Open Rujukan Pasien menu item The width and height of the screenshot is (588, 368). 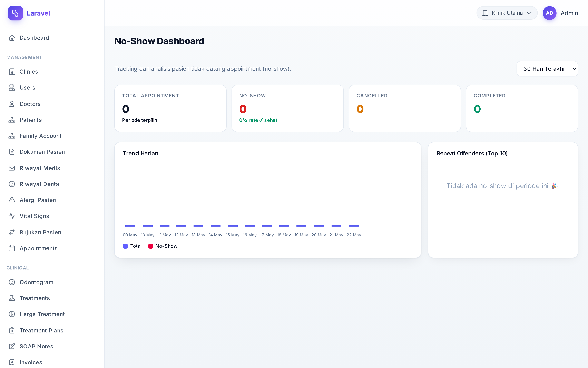tap(52, 232)
